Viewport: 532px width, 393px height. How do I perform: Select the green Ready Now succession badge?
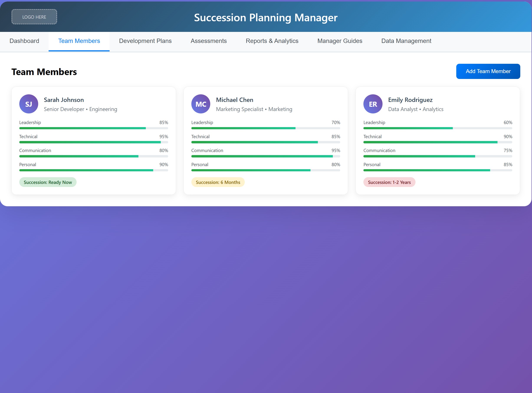point(48,182)
